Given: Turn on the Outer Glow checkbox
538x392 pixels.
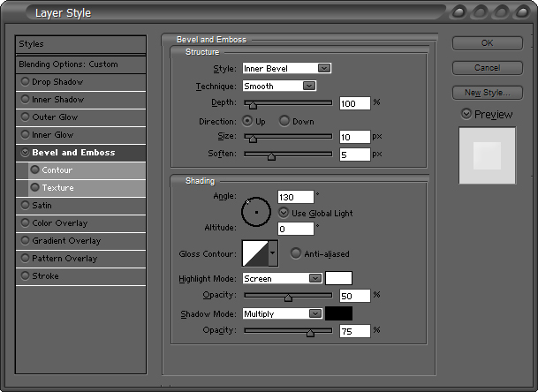Looking at the screenshot, I should click(25, 117).
